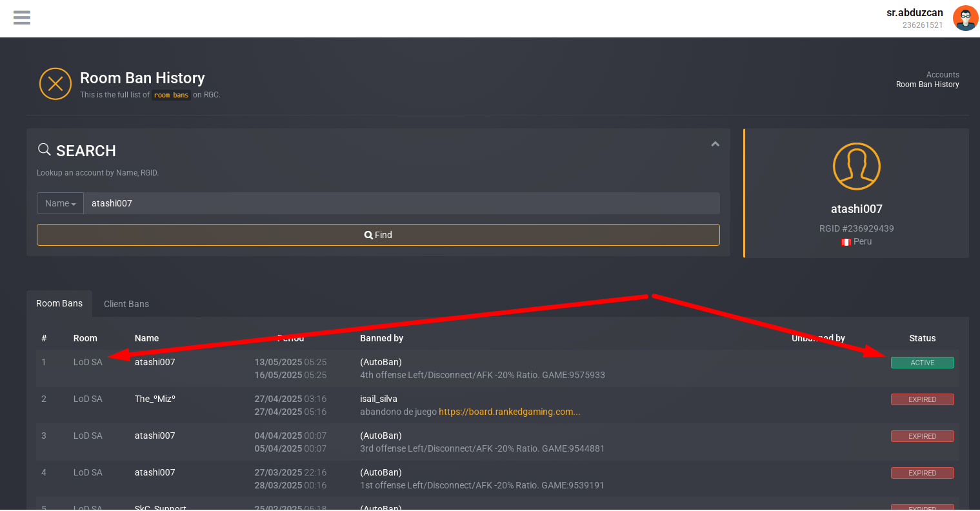Click atashi007 name in row 4

(x=155, y=472)
